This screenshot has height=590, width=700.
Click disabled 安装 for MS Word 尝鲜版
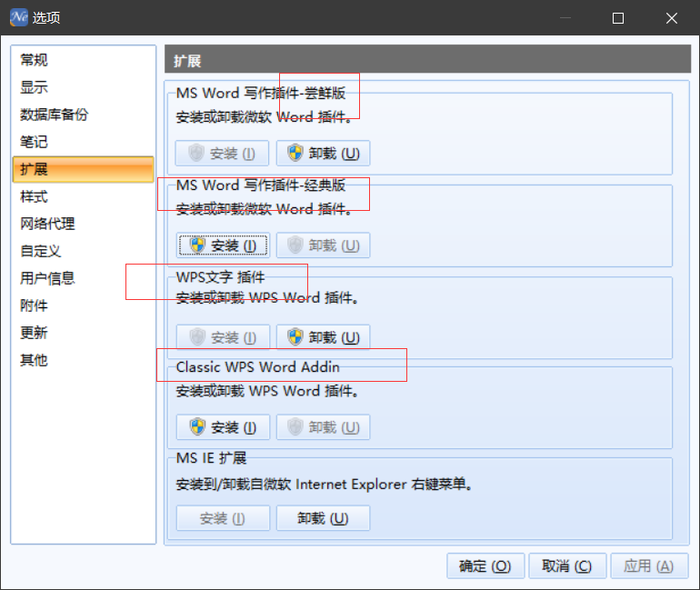223,153
